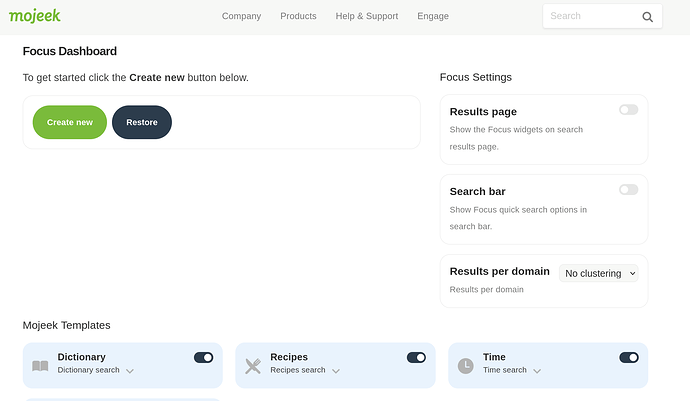Click the Search bar title
Screen dimensions: 690x401
click(x=477, y=191)
